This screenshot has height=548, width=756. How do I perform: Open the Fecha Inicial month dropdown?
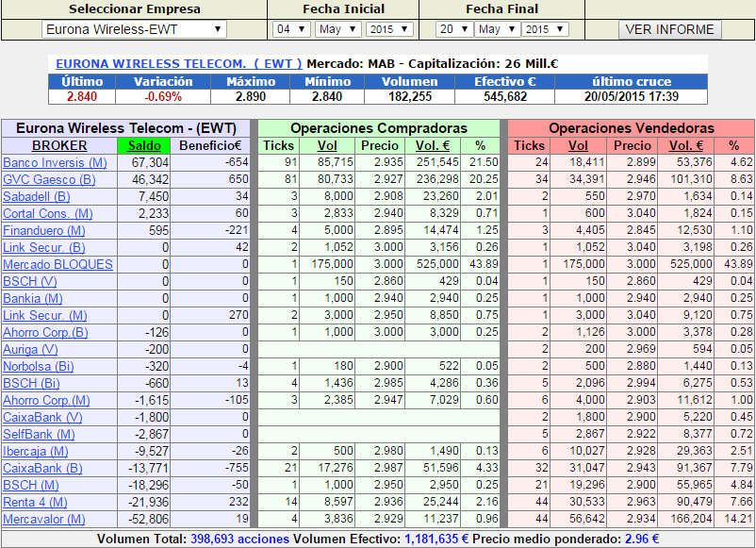pos(338,29)
